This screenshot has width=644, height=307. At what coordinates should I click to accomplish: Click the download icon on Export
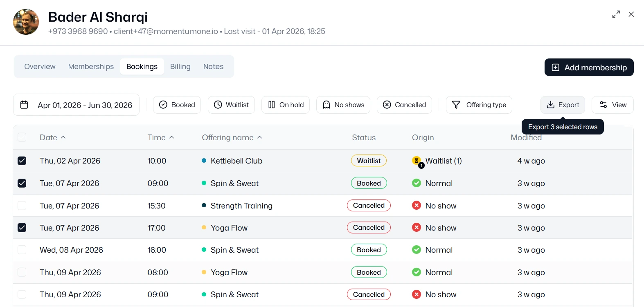551,105
